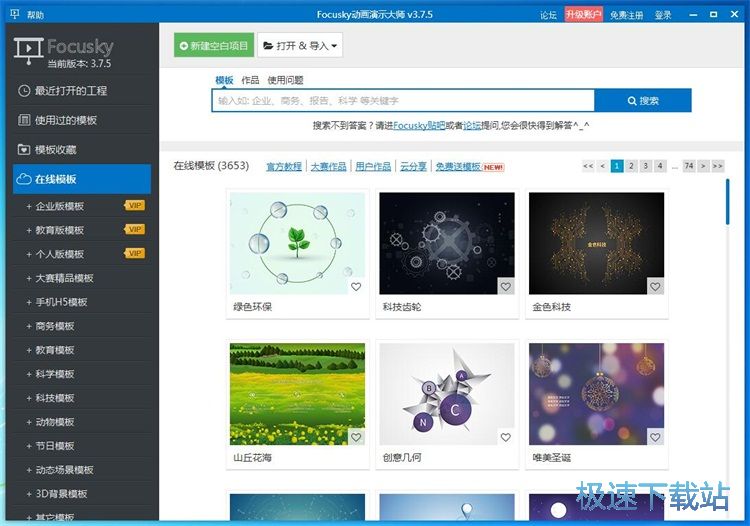The image size is (750, 526).
Task: Favorite the 山丘花海 template heart
Action: (356, 438)
